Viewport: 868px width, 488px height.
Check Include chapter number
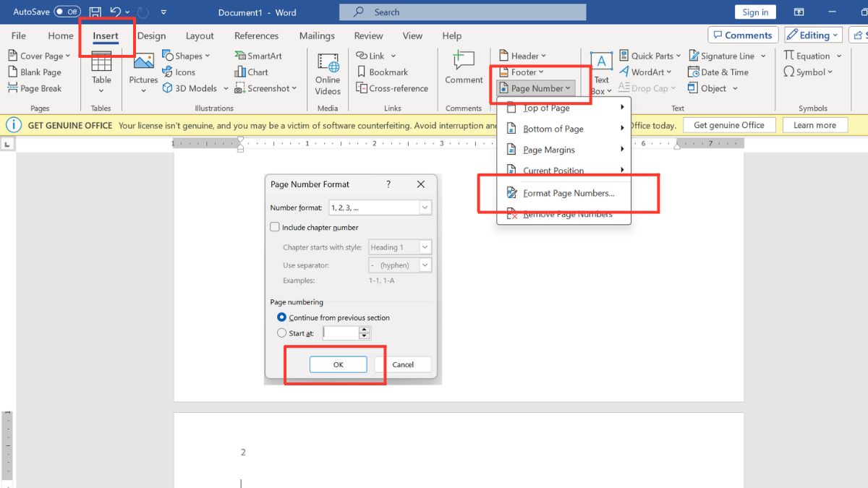point(275,227)
